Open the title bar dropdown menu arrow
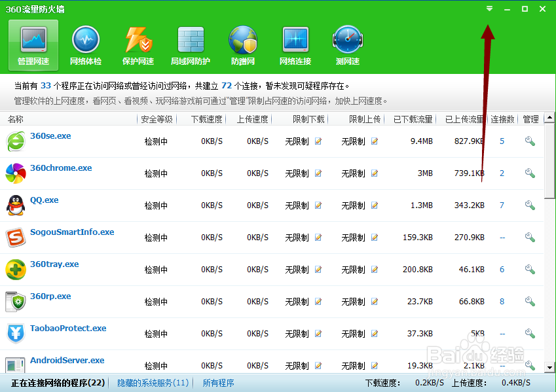The width and height of the screenshot is (556, 392). [489, 9]
